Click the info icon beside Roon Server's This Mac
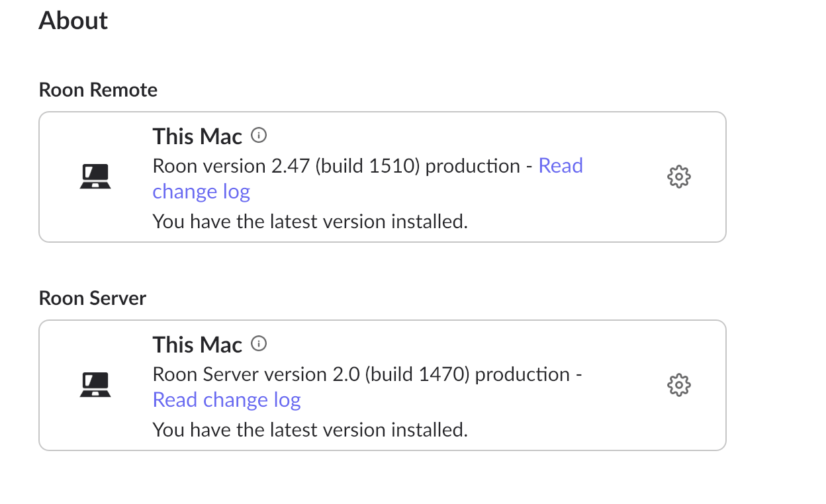The height and width of the screenshot is (504, 826). coord(259,344)
